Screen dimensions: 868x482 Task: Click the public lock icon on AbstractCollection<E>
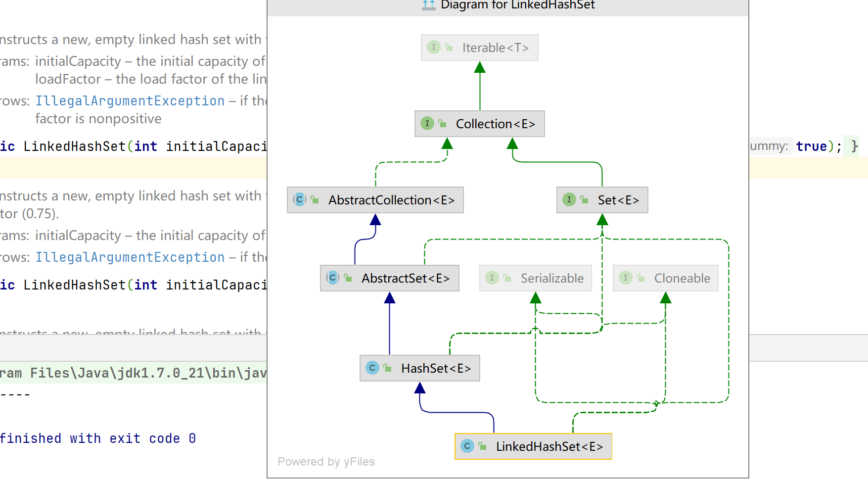(x=315, y=199)
